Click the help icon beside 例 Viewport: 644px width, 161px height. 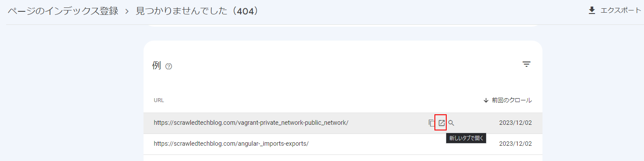169,67
